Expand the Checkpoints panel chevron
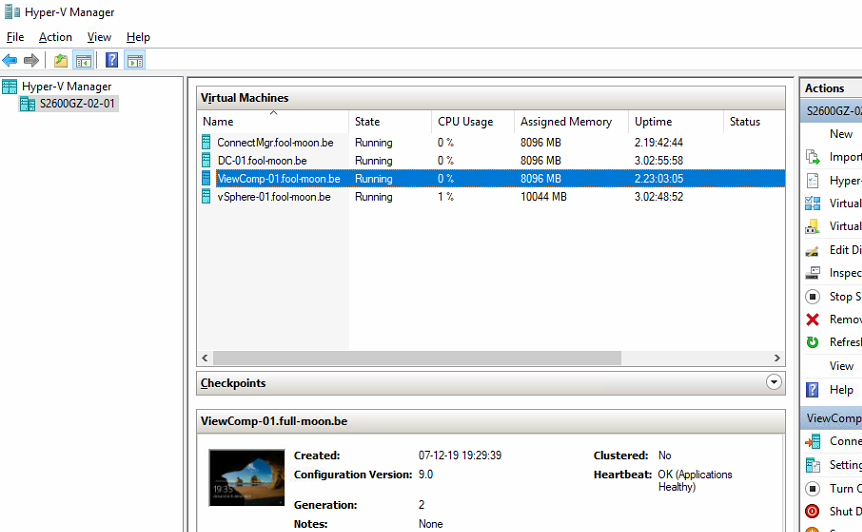Image resolution: width=862 pixels, height=532 pixels. click(773, 382)
